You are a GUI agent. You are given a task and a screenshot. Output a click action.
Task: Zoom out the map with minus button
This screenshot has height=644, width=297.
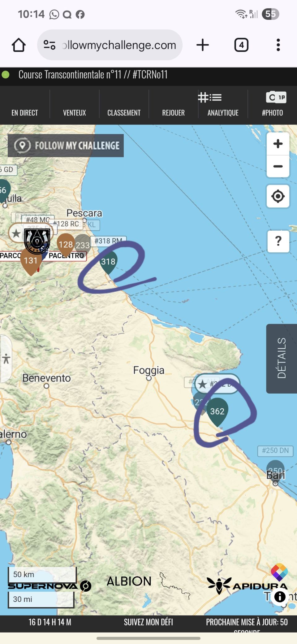point(278,166)
